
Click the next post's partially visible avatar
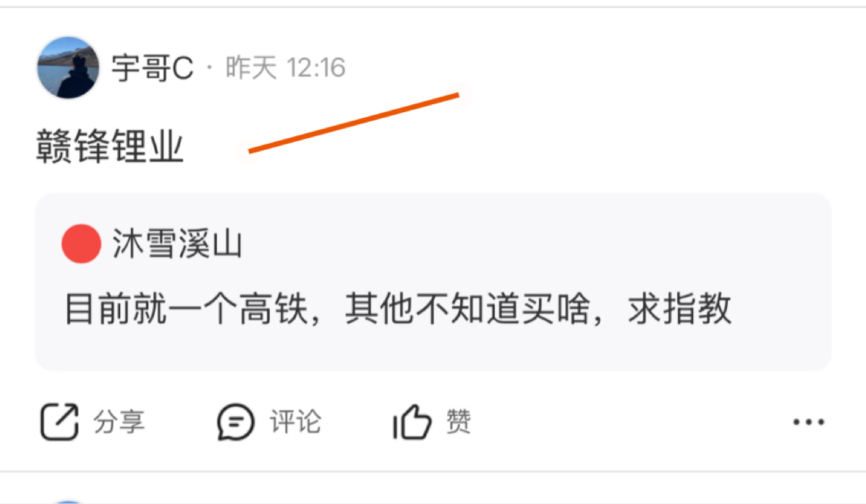[69, 502]
